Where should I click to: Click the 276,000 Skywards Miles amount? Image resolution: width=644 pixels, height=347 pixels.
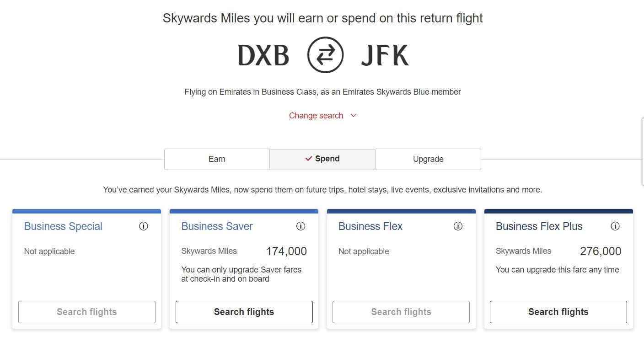click(600, 251)
